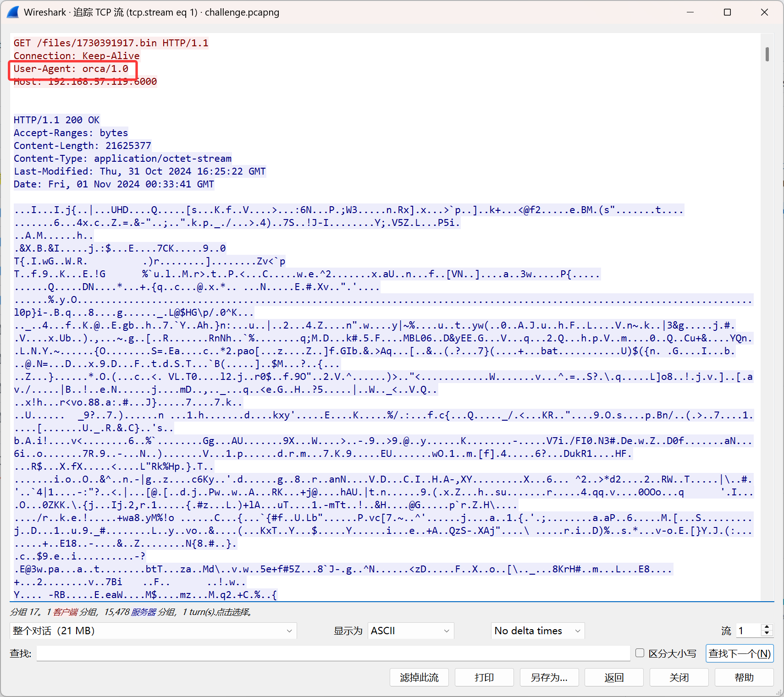
Task: Click the Date: Fri, 01 Nov 2024 line
Action: [114, 184]
